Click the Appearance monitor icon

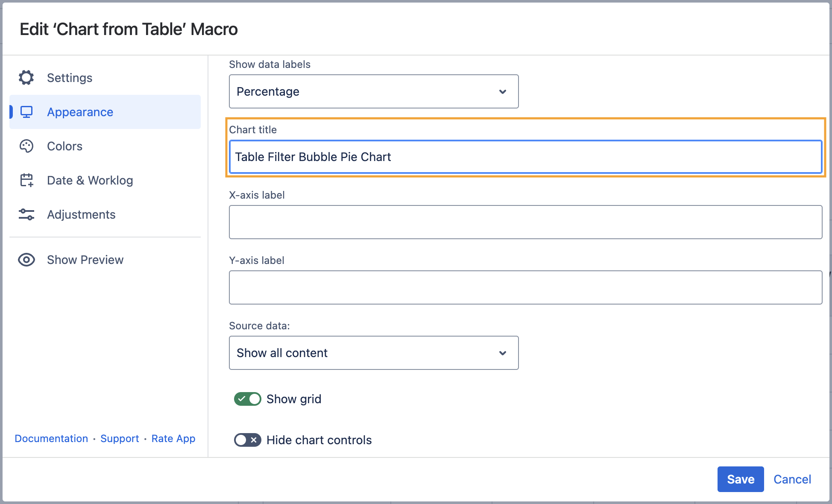(26, 112)
